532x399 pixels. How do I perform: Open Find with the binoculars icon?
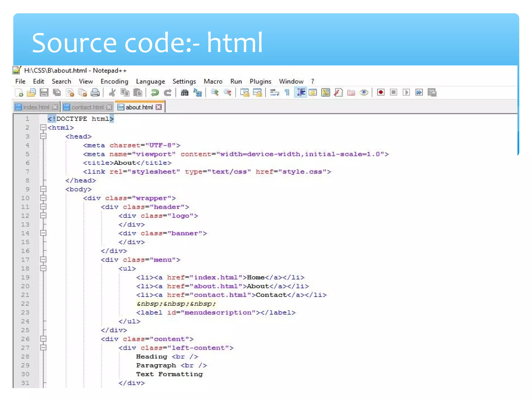(x=184, y=92)
